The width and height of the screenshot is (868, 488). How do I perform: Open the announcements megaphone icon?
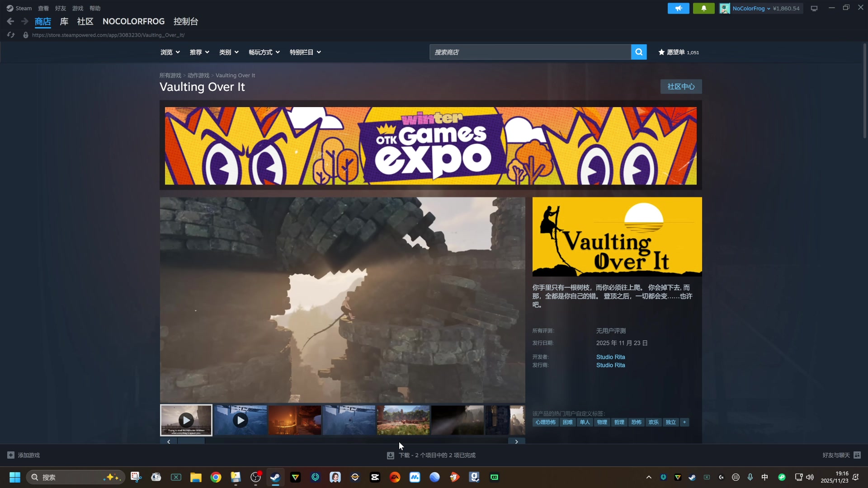(x=678, y=8)
